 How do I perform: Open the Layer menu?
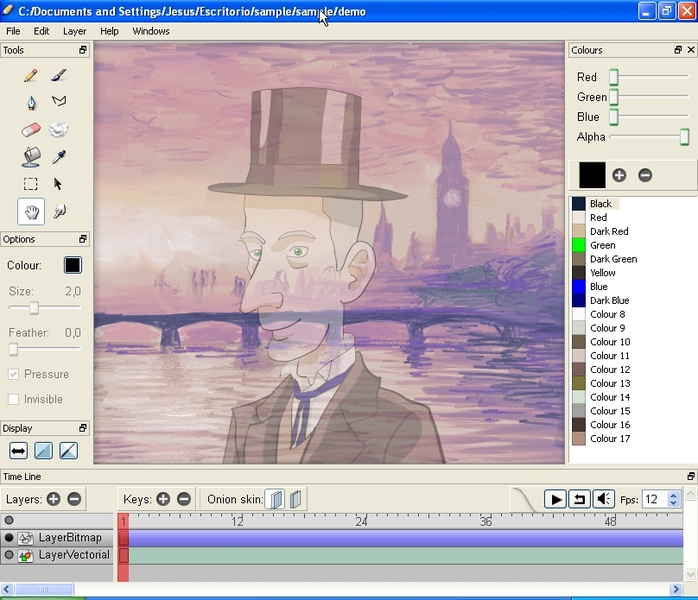point(75,31)
